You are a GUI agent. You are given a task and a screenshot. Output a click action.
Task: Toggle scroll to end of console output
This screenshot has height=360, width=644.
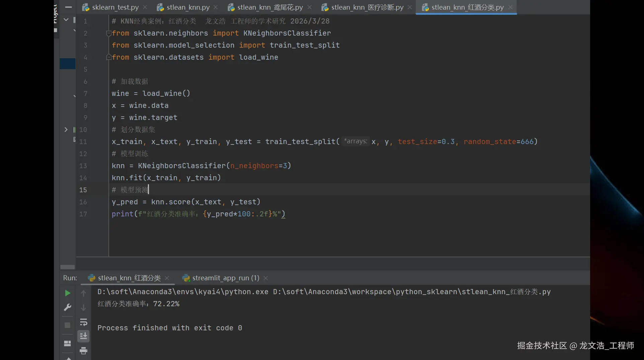83,336
